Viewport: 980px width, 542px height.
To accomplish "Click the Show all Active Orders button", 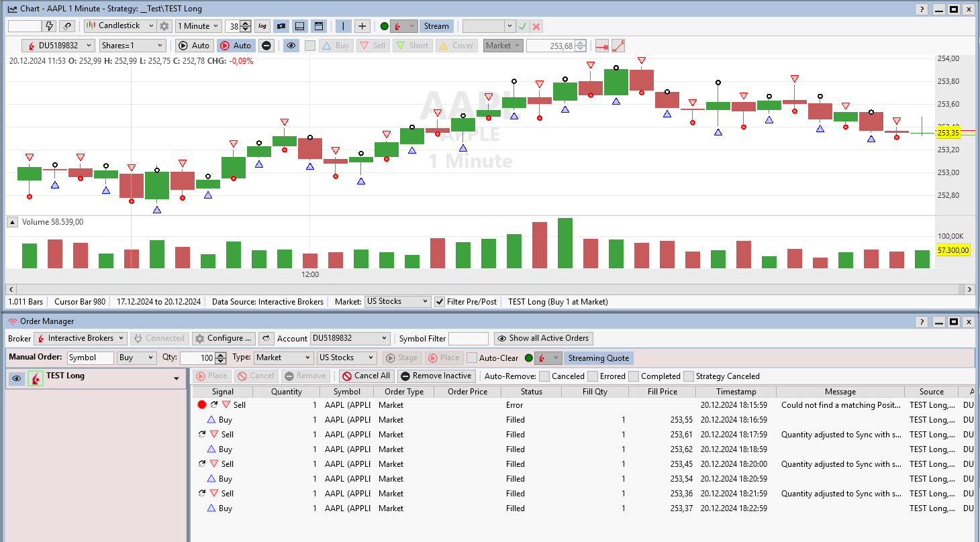I will click(x=543, y=339).
